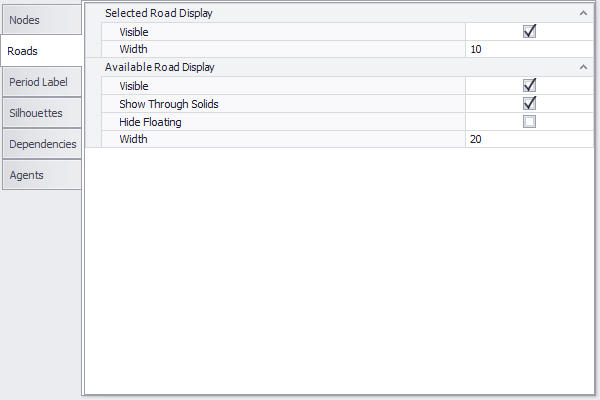Select Width label under Selected Road Display
This screenshot has height=400, width=600.
[133, 49]
